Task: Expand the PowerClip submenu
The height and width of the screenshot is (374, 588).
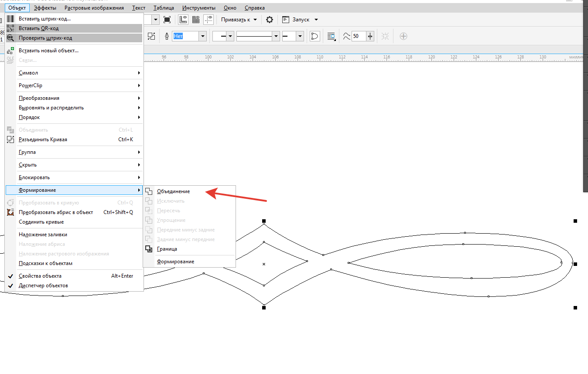Action: [74, 85]
